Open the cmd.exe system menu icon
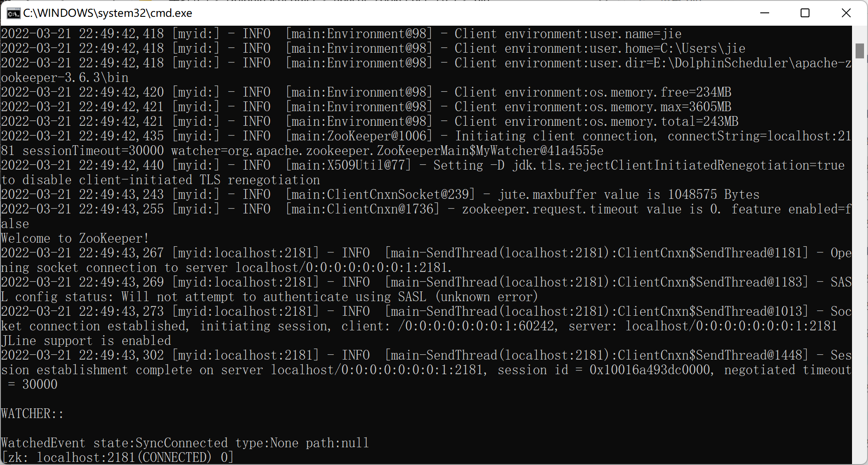 13,13
